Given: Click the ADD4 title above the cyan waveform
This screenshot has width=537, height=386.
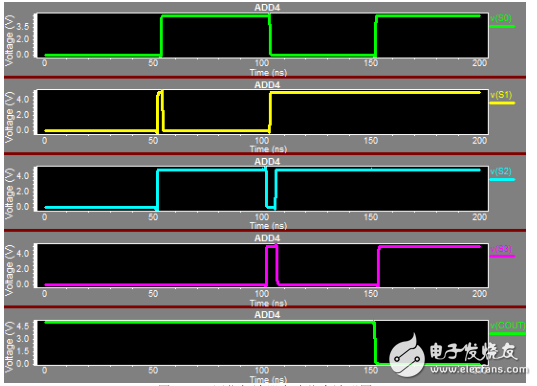Looking at the screenshot, I should point(267,161).
